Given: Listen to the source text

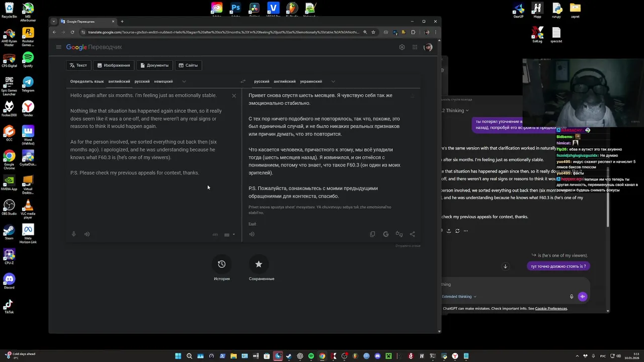Looking at the screenshot, I should pyautogui.click(x=87, y=234).
